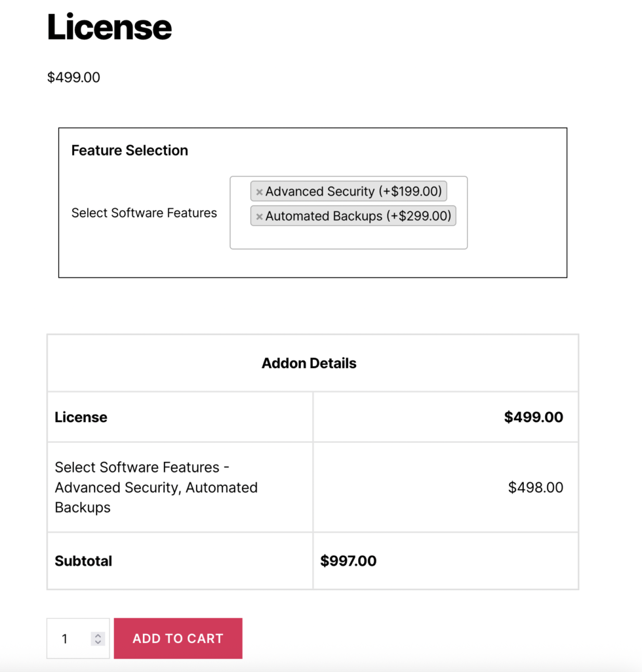The width and height of the screenshot is (642, 672).
Task: Click the Select Software Features field label
Action: (144, 213)
